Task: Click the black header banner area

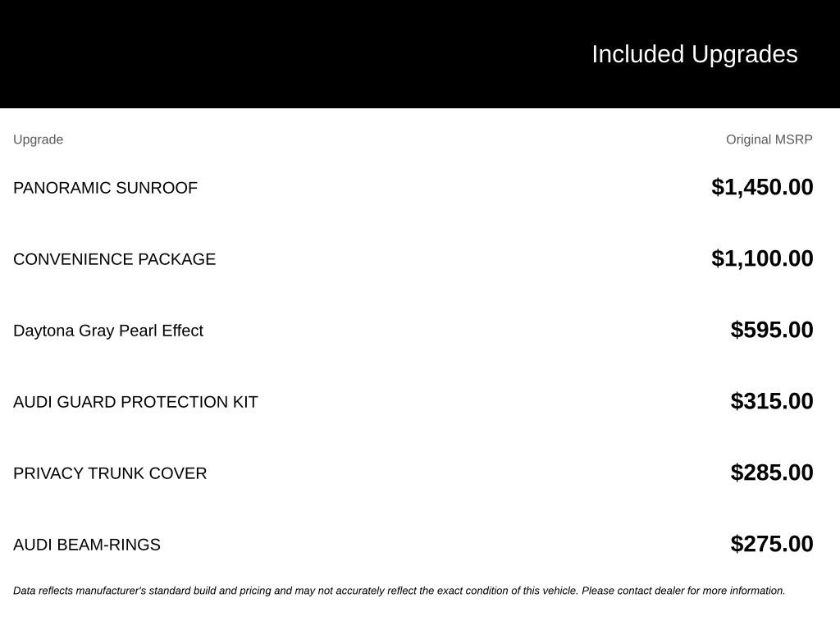Action: 420,53
